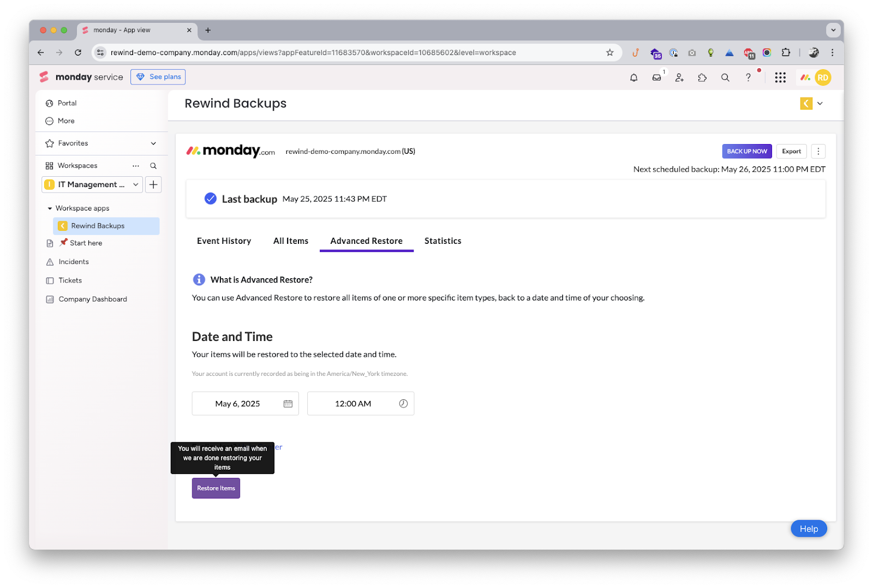The height and width of the screenshot is (588, 873).
Task: Click the May 6, 2025 date field
Action: (246, 404)
